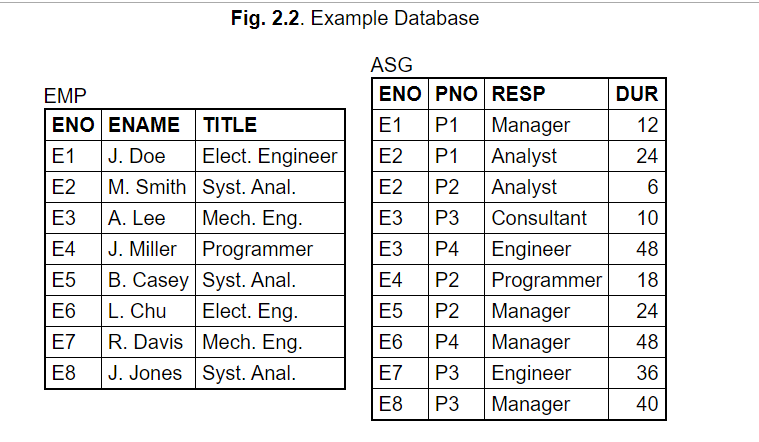This screenshot has width=759, height=442.
Task: Click the M. Smith cell
Action: point(149,187)
